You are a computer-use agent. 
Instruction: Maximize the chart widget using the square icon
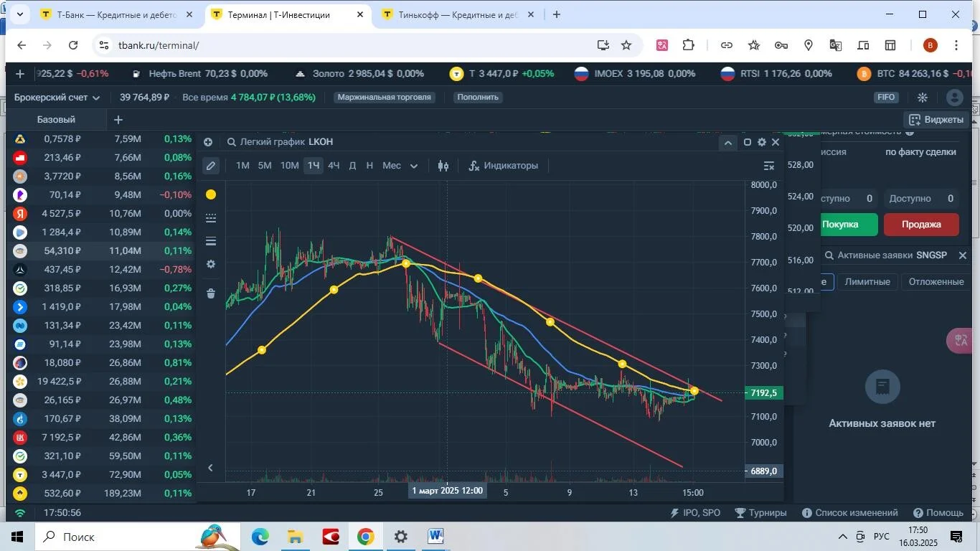coord(748,142)
